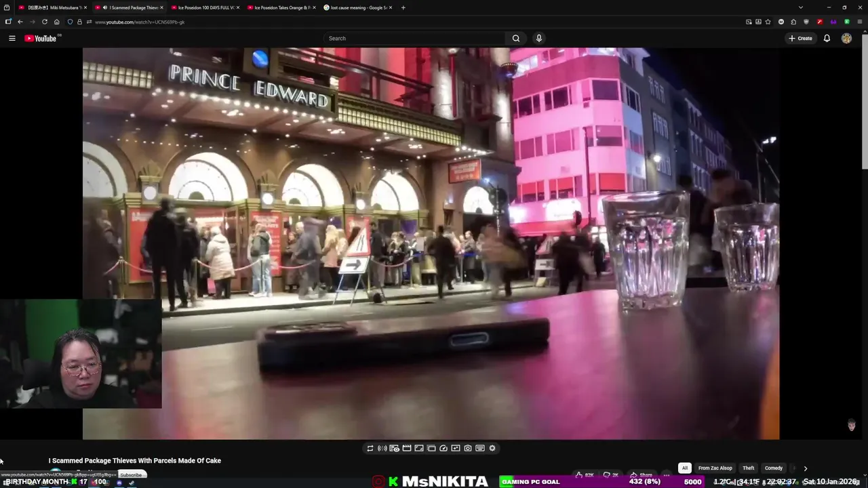Click the video frame in the player
868x488 pixels.
[x=431, y=243]
